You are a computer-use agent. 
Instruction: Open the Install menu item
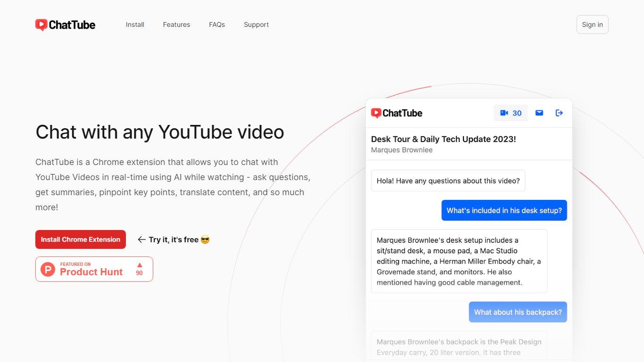135,25
